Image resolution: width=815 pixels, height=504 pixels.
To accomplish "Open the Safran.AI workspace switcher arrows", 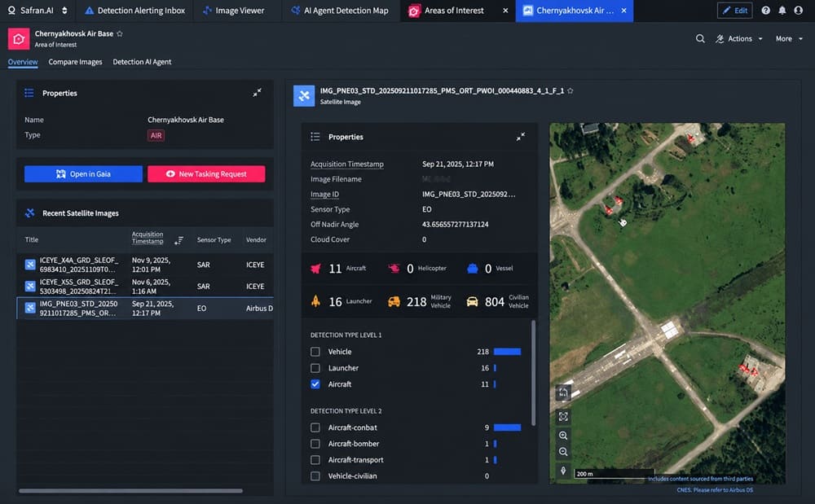I will (x=64, y=11).
